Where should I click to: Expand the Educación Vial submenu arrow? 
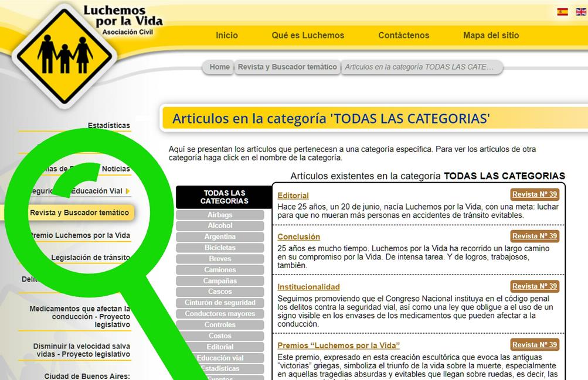point(127,191)
